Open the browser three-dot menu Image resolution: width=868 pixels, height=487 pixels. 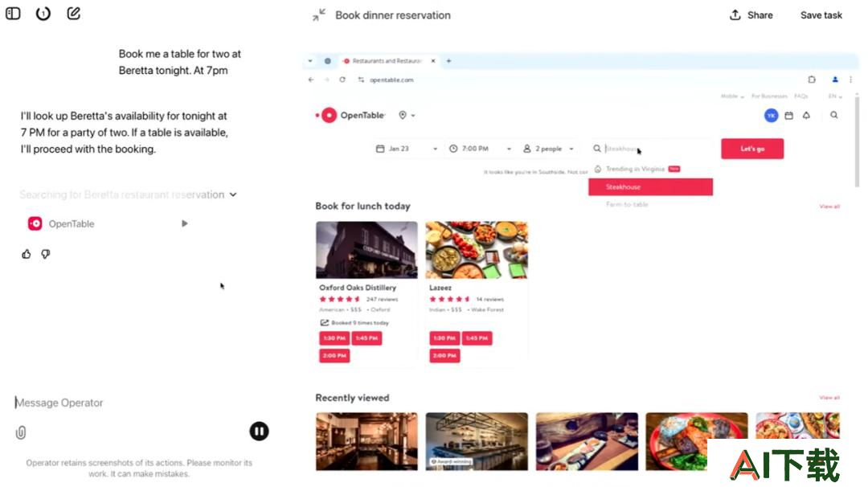point(851,80)
